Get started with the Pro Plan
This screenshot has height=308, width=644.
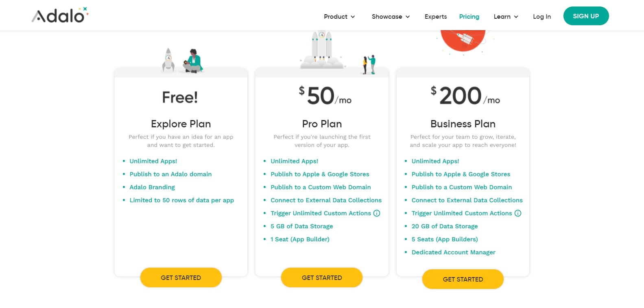click(x=322, y=277)
